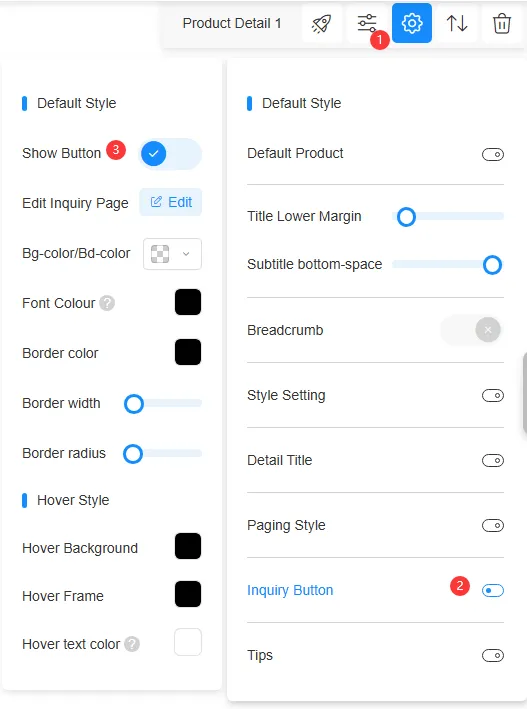The image size is (527, 709).
Task: Toggle the Breadcrumb switch
Action: [471, 330]
